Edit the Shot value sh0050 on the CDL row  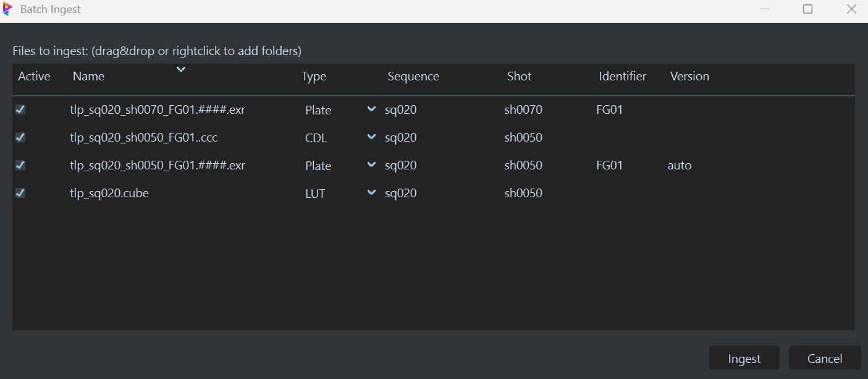[523, 137]
